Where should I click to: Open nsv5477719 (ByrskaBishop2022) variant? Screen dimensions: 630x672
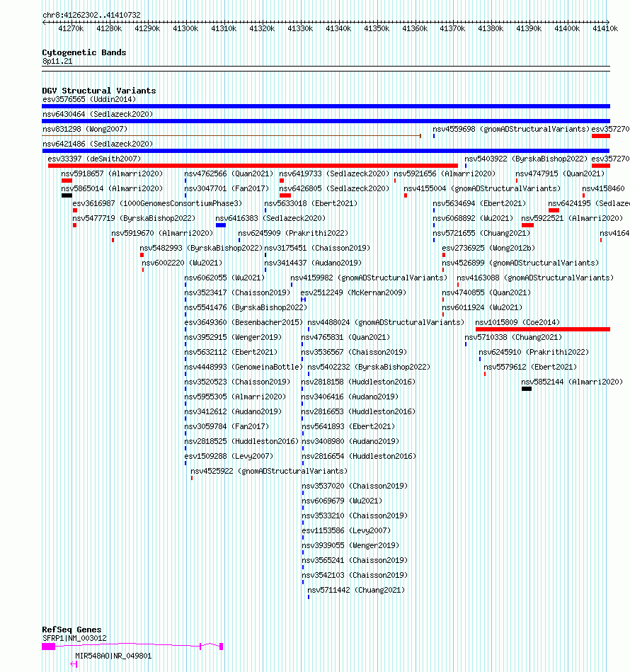tap(134, 219)
